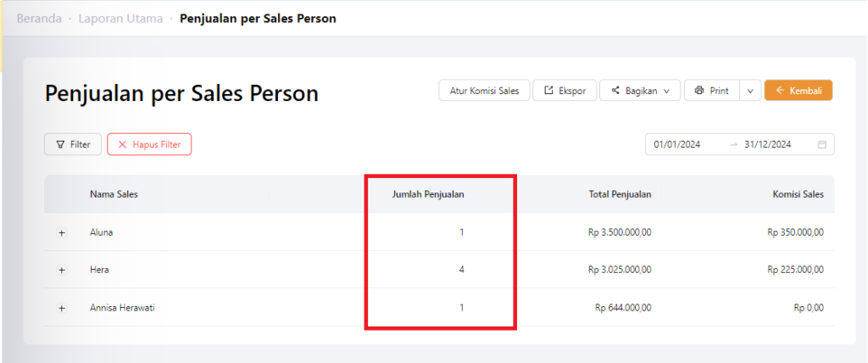The width and height of the screenshot is (868, 363).
Task: Open the Bagikan share dropdown
Action: pos(640,91)
